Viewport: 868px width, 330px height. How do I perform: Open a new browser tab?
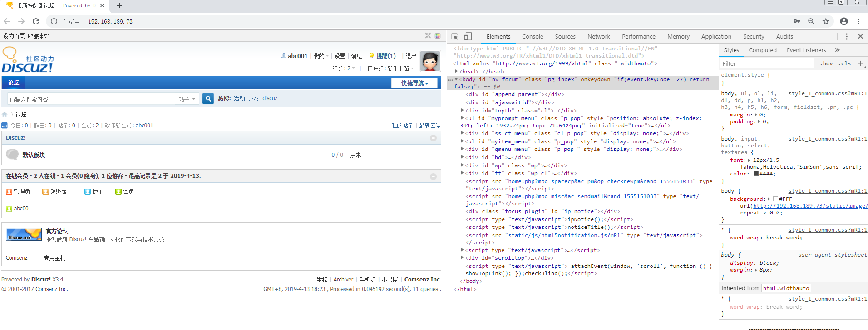coord(119,5)
